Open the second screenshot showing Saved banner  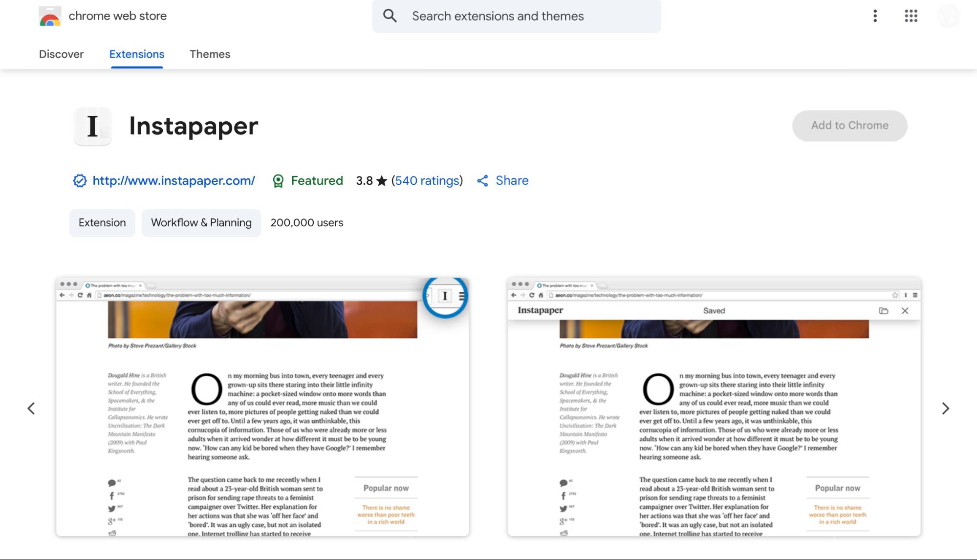714,407
